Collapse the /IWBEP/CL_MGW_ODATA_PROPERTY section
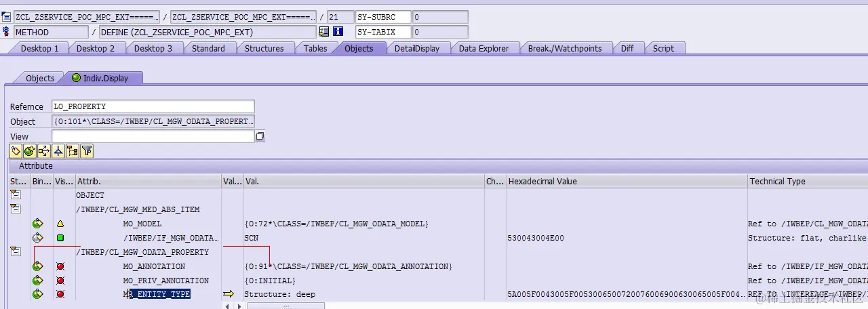Viewport: 868px width, 309px height. click(x=15, y=252)
